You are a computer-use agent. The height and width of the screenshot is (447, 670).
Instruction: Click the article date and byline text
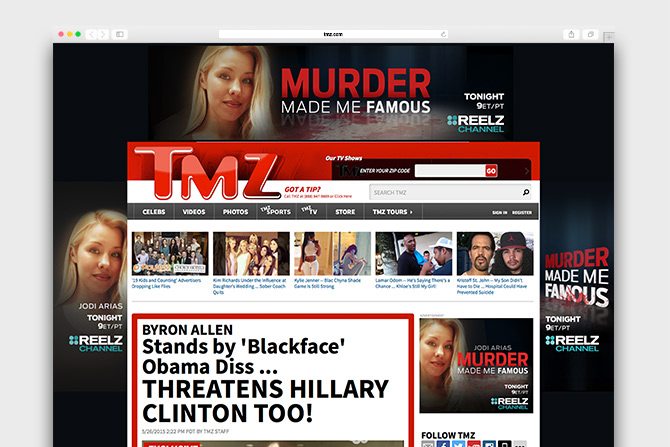click(x=185, y=432)
